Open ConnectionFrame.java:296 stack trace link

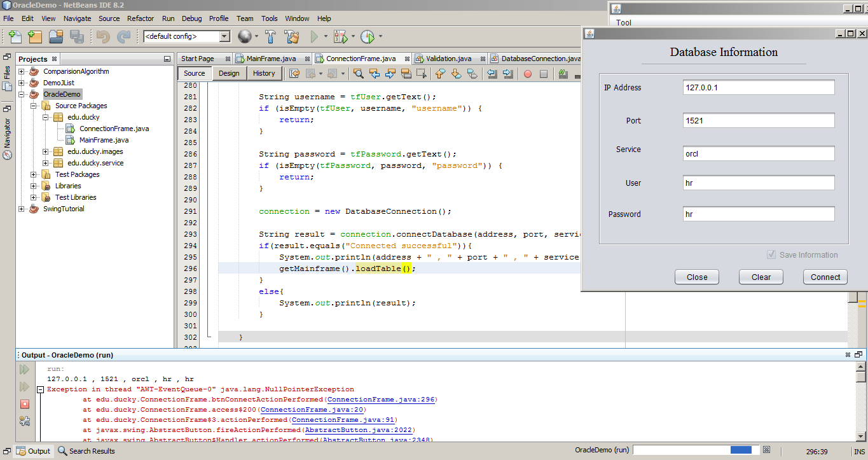click(381, 400)
